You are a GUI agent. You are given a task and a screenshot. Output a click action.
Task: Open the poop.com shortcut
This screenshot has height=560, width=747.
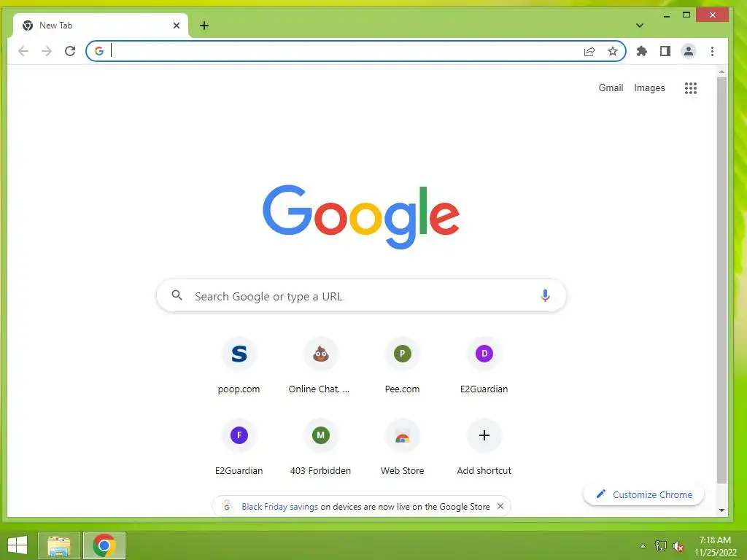coord(239,366)
